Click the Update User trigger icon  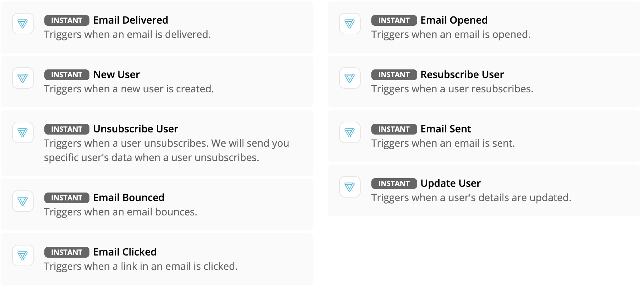click(x=350, y=187)
